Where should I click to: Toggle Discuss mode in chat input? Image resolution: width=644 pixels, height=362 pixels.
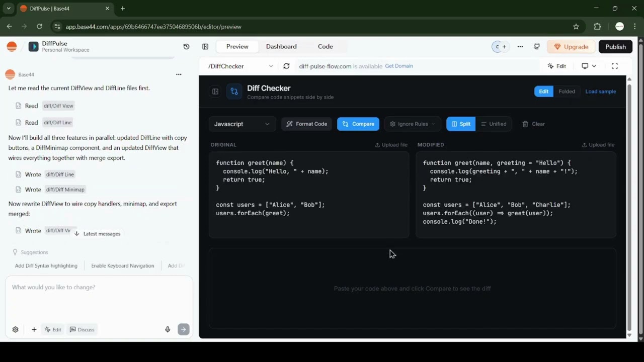[82, 330]
